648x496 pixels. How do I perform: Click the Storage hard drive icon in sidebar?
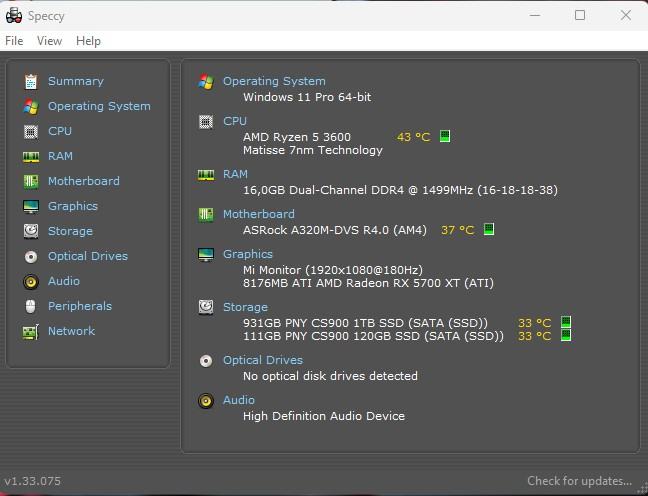pos(31,231)
